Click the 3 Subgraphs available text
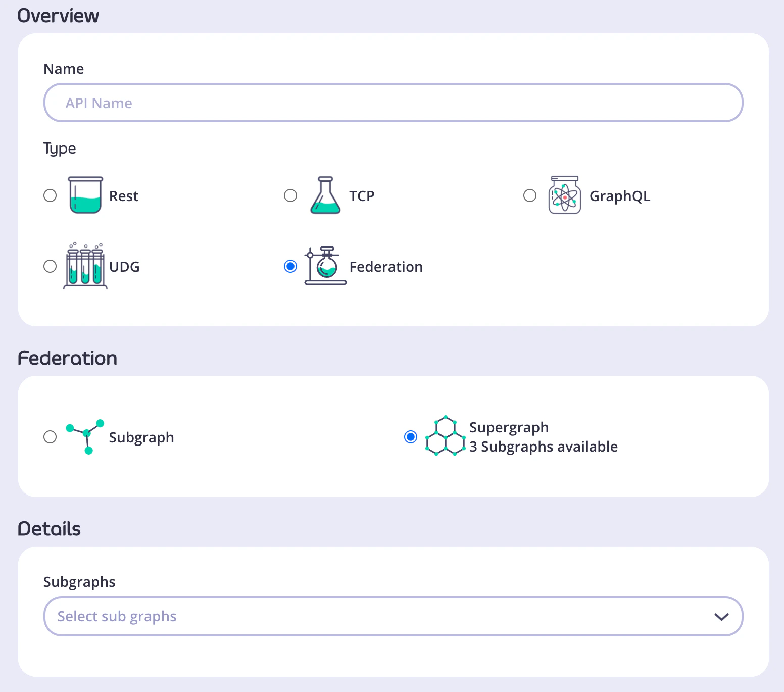Image resolution: width=784 pixels, height=692 pixels. click(543, 447)
